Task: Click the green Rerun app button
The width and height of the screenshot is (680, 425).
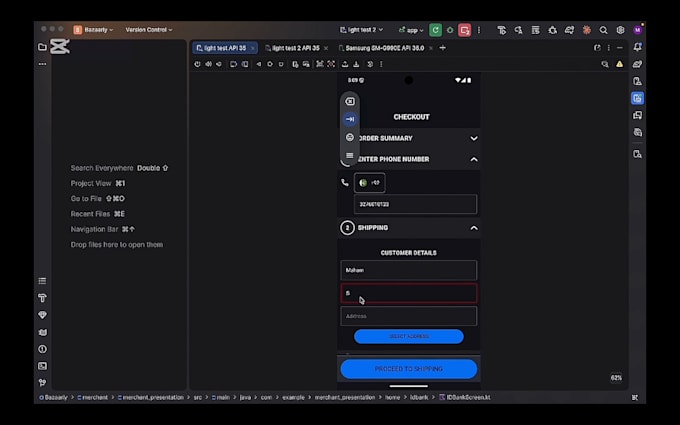Action: click(435, 30)
